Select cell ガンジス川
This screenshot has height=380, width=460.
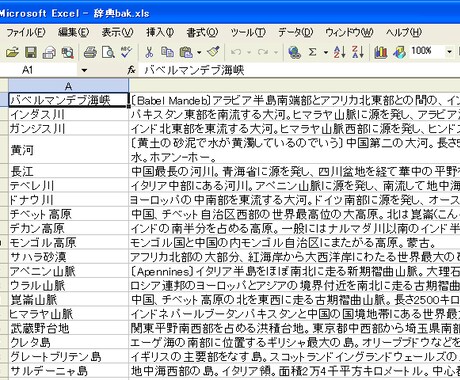tap(68, 128)
